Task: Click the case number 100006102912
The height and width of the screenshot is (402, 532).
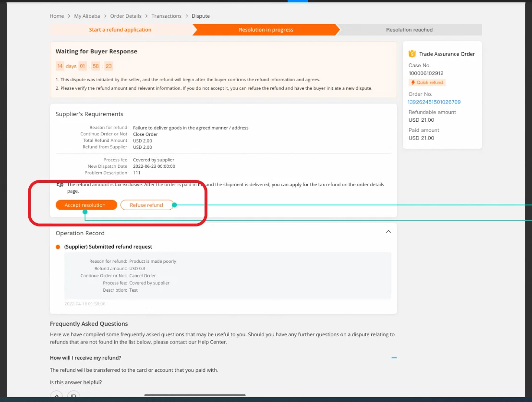Action: (x=426, y=73)
